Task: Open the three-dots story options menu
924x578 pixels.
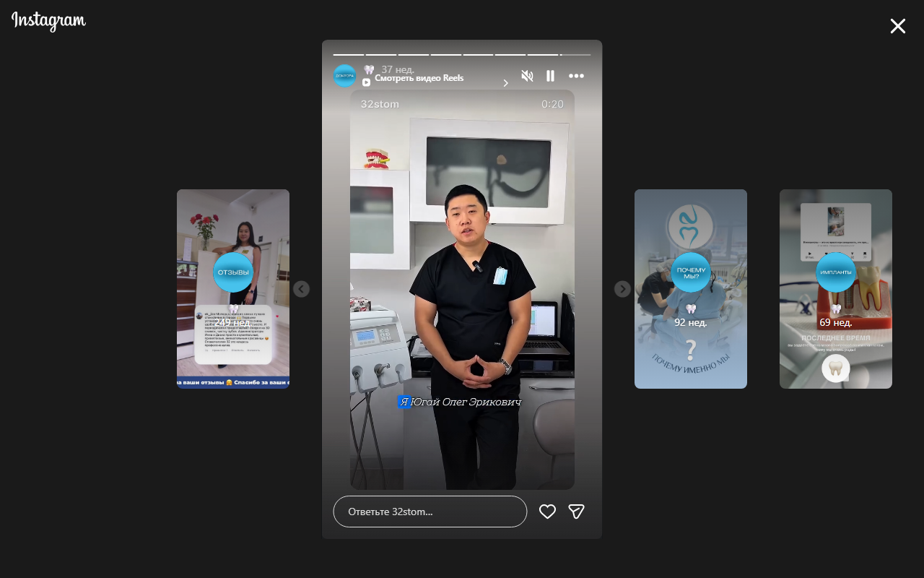Action: pos(576,76)
